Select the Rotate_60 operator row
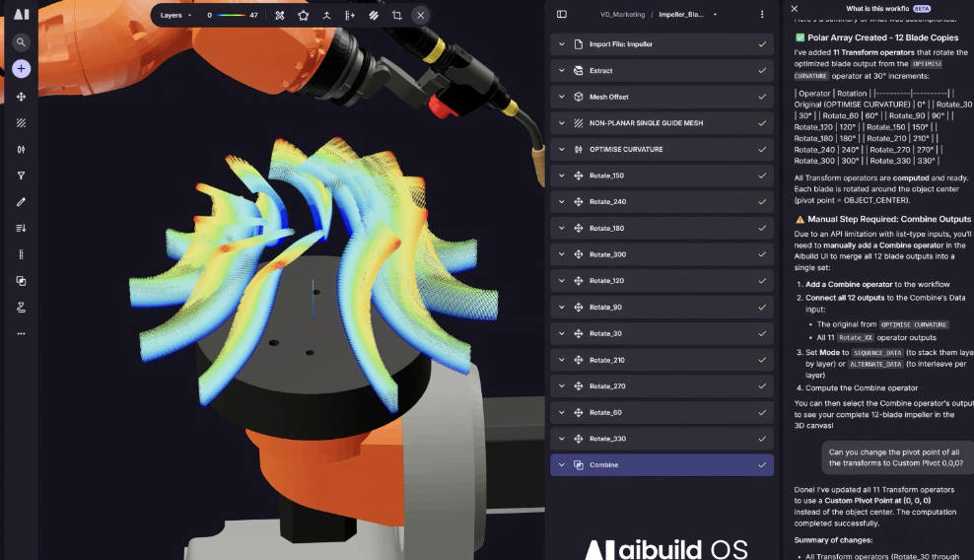Image resolution: width=974 pixels, height=560 pixels. tap(661, 413)
